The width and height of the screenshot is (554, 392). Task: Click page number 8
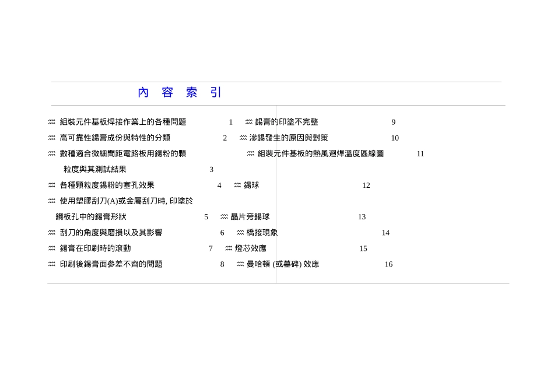coord(222,264)
